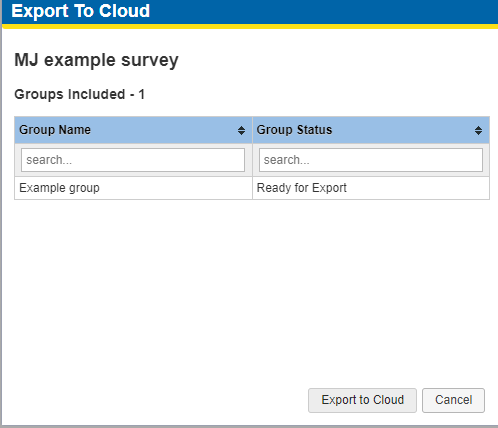This screenshot has height=428, width=498.
Task: Focus the Group Status search field
Action: pos(371,160)
